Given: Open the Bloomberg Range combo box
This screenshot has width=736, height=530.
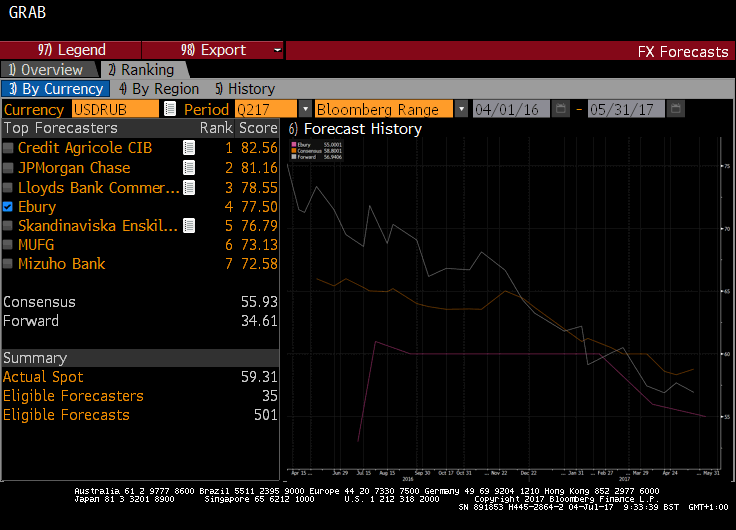Looking at the screenshot, I should pos(384,109).
